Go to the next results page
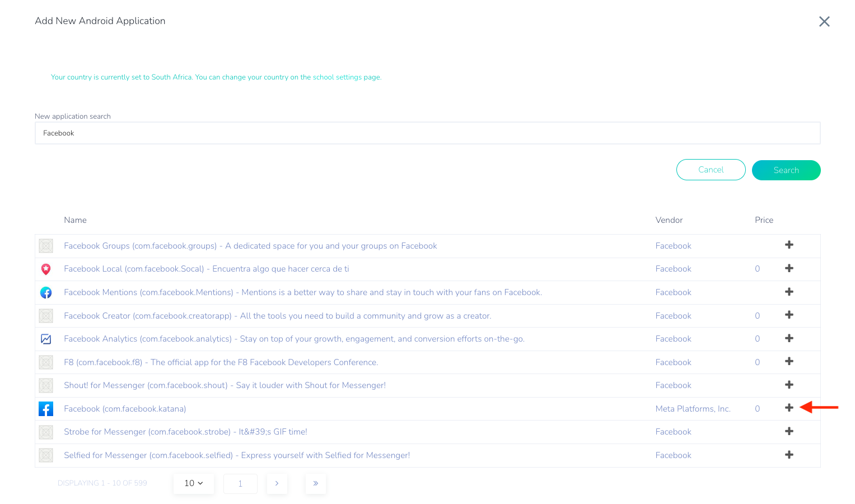The width and height of the screenshot is (855, 504). [x=277, y=483]
